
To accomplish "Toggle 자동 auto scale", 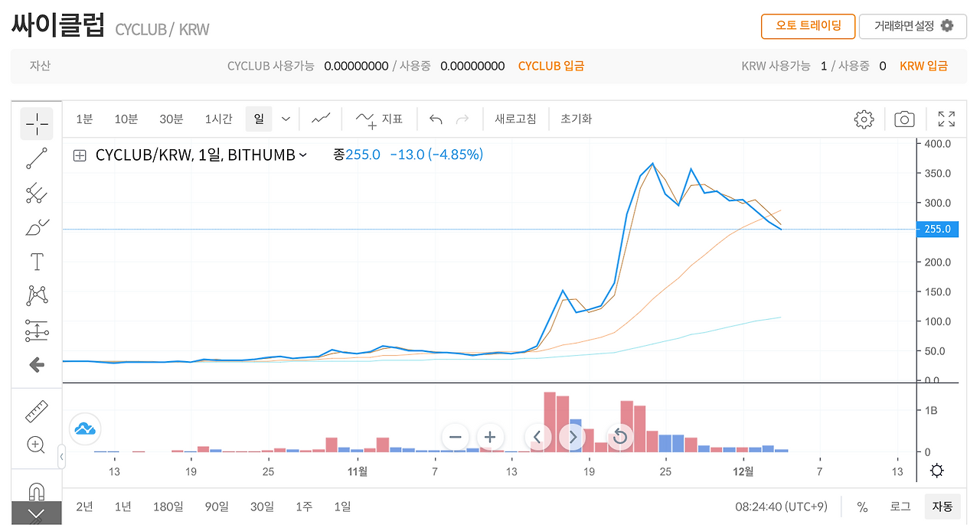I will (942, 507).
